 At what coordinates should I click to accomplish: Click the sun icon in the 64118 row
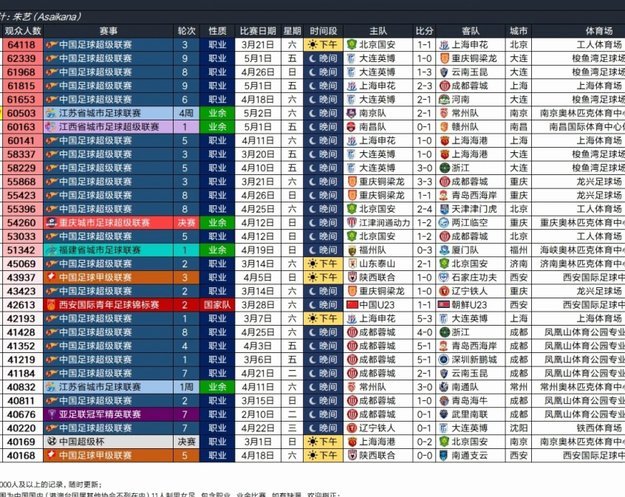click(x=313, y=45)
